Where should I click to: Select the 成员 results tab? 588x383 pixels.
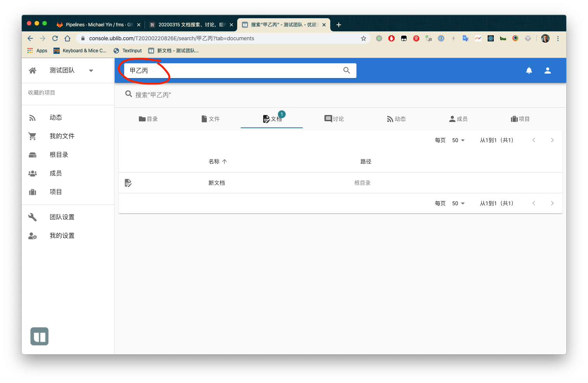point(458,119)
